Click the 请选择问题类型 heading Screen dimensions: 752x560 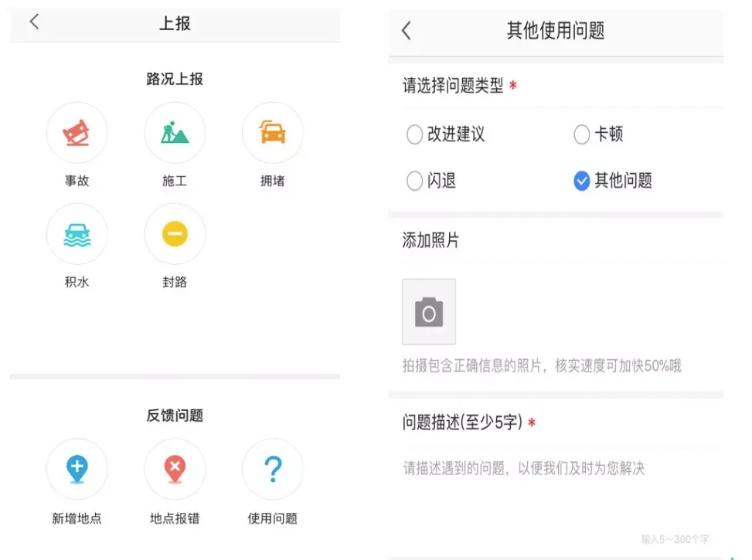click(x=453, y=86)
